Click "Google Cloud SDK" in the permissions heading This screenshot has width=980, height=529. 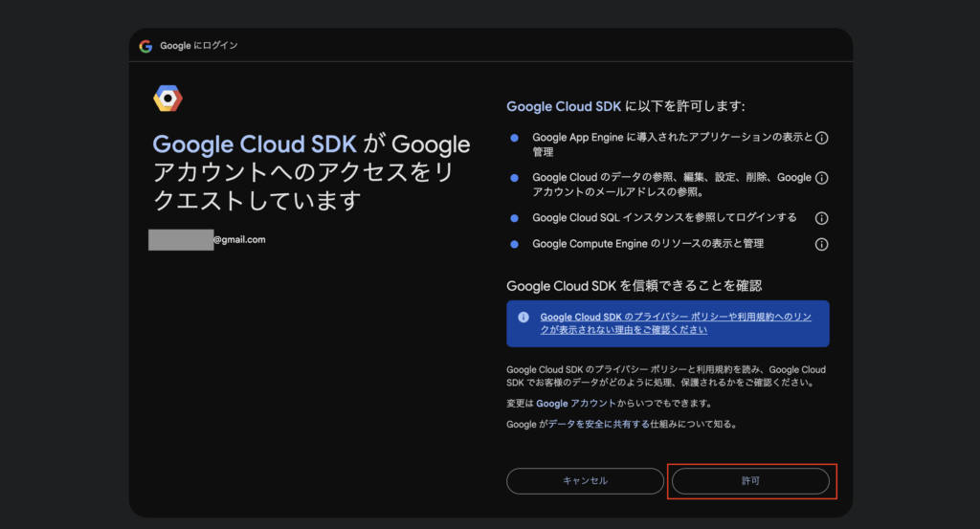click(x=564, y=106)
